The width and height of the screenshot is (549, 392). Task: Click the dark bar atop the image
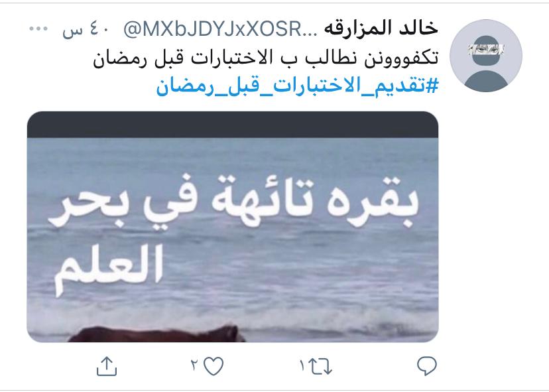click(233, 124)
